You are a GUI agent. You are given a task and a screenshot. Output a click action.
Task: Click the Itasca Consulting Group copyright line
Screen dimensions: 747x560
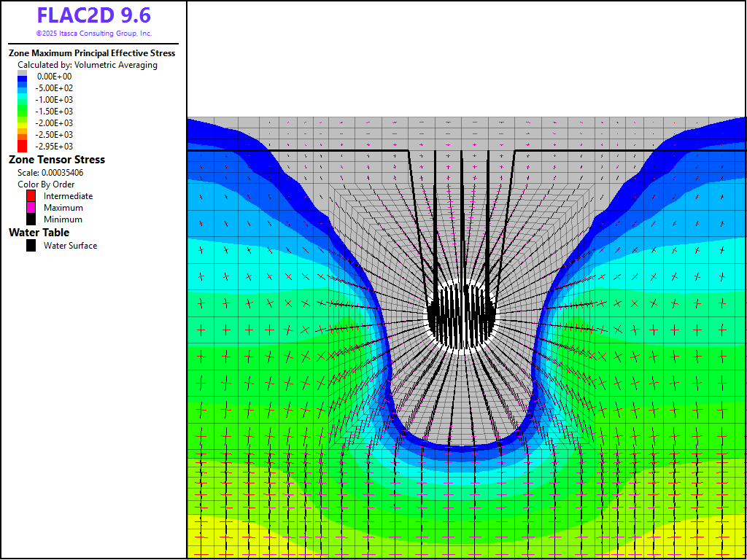pyautogui.click(x=93, y=34)
